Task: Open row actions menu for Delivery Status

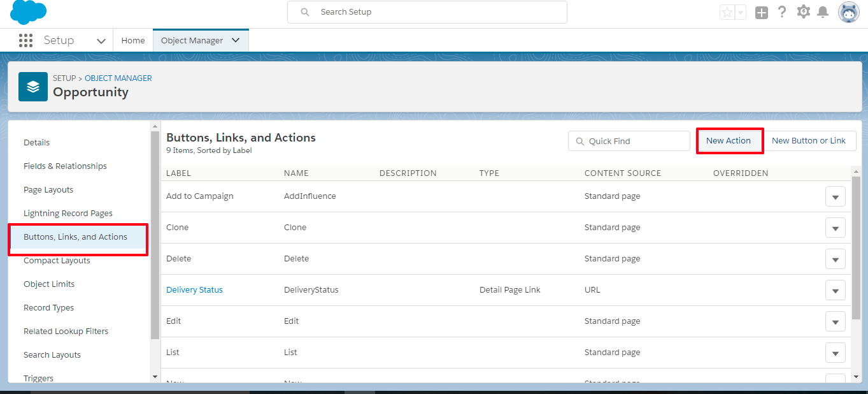Action: point(835,291)
